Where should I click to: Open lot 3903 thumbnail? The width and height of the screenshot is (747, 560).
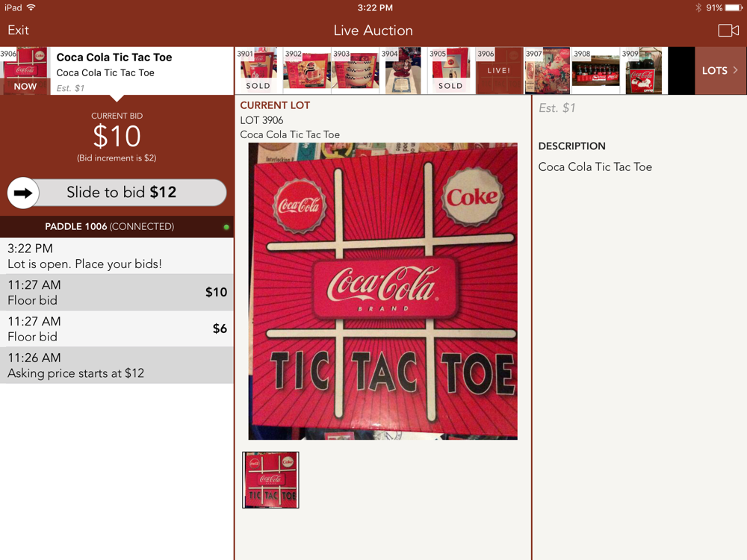(x=354, y=70)
